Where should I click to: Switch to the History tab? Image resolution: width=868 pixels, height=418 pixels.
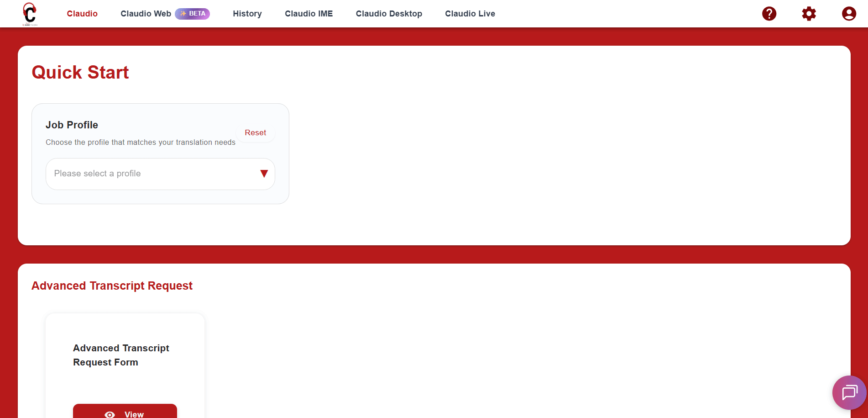click(247, 14)
